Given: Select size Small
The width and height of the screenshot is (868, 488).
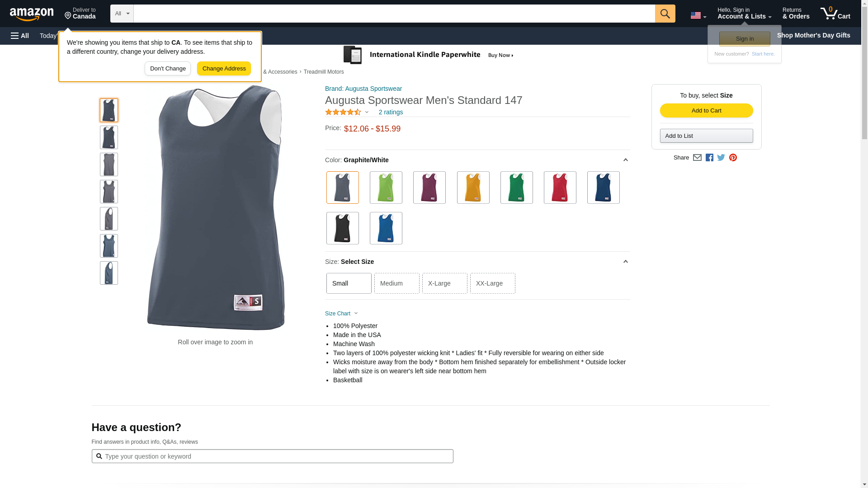Looking at the screenshot, I should (x=349, y=283).
